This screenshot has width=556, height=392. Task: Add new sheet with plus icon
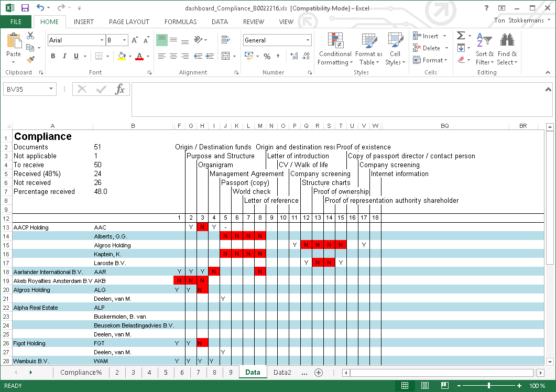click(319, 373)
